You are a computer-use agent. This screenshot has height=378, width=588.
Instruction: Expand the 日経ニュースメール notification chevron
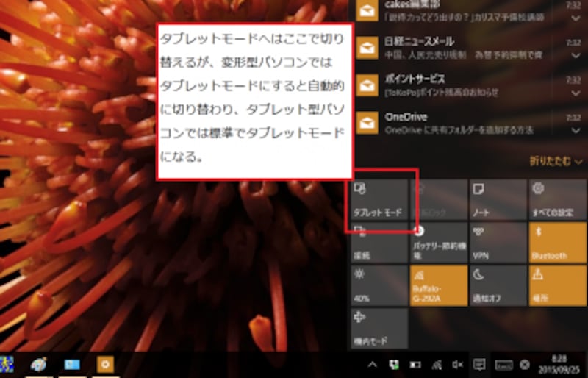576,56
